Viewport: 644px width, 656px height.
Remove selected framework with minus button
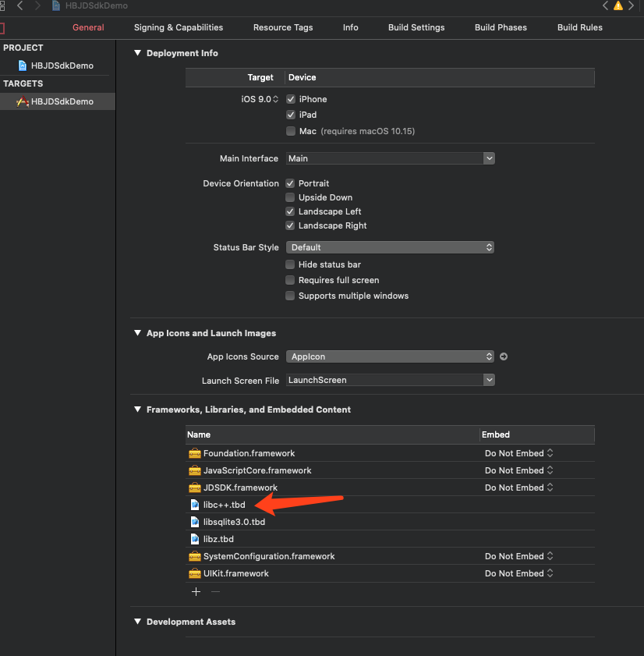coord(215,591)
